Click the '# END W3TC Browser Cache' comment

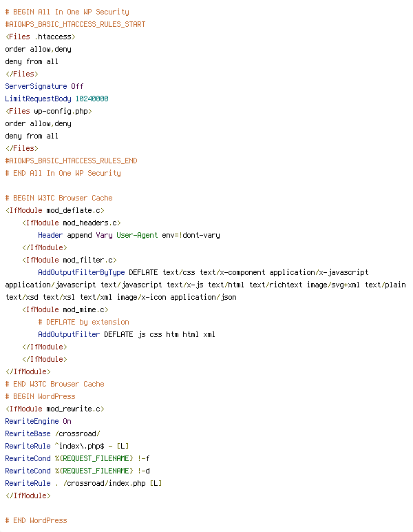point(55,384)
